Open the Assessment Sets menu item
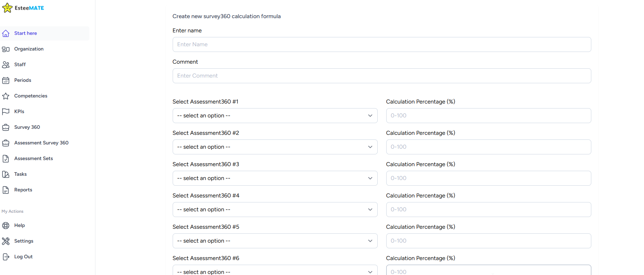Image resolution: width=644 pixels, height=275 pixels. click(33, 159)
